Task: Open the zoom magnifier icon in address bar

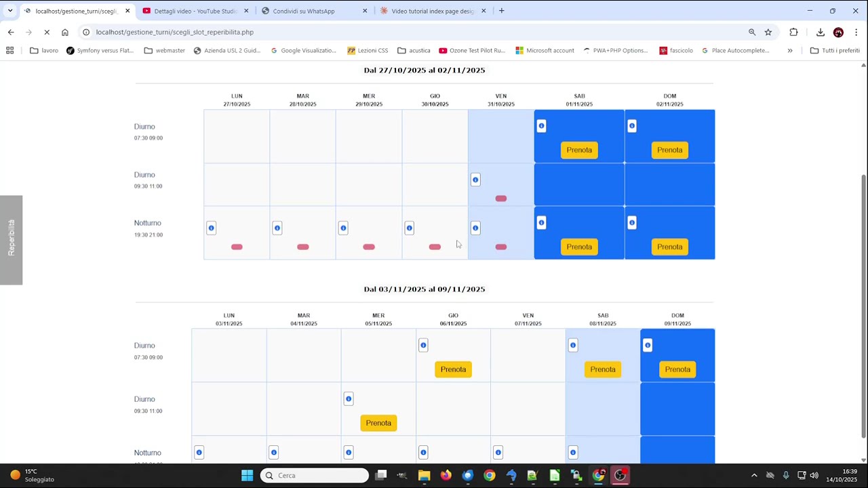Action: (x=752, y=32)
